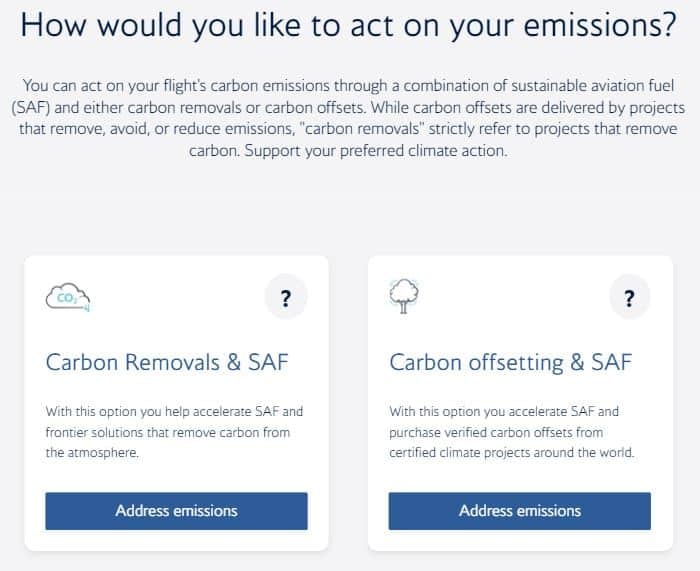Click the Carbon offsetting card description text
This screenshot has width=700, height=571.
point(512,432)
